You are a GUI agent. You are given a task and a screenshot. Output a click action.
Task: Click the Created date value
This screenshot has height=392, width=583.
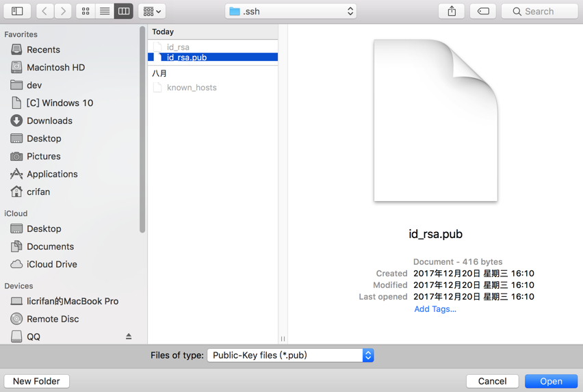point(474,274)
